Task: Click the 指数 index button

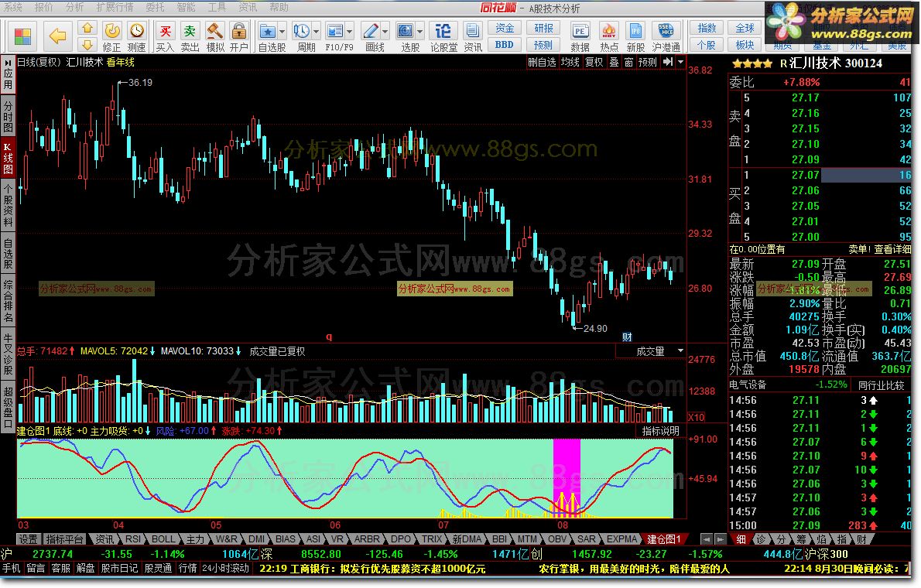Action: 707,28
